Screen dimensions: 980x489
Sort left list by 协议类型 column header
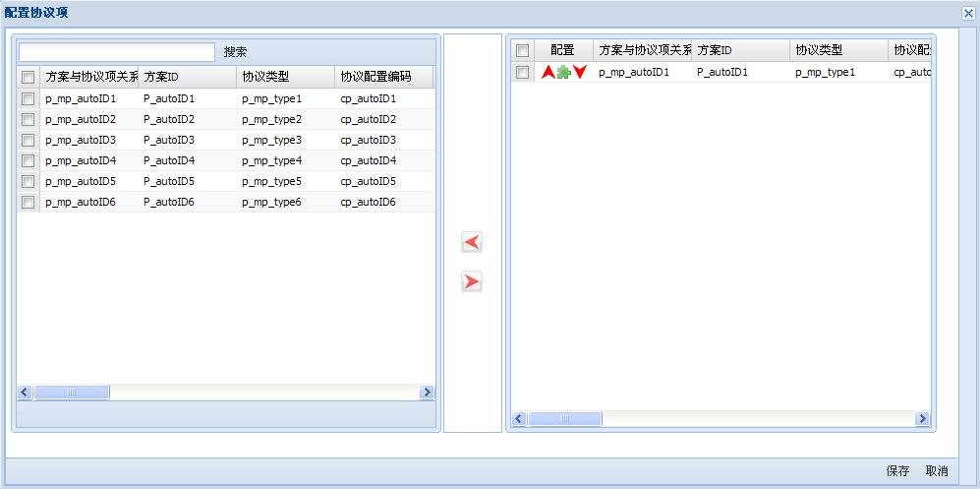click(285, 77)
